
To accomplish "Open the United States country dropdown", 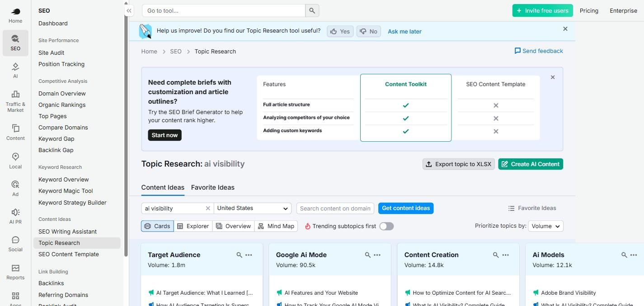I will [253, 208].
